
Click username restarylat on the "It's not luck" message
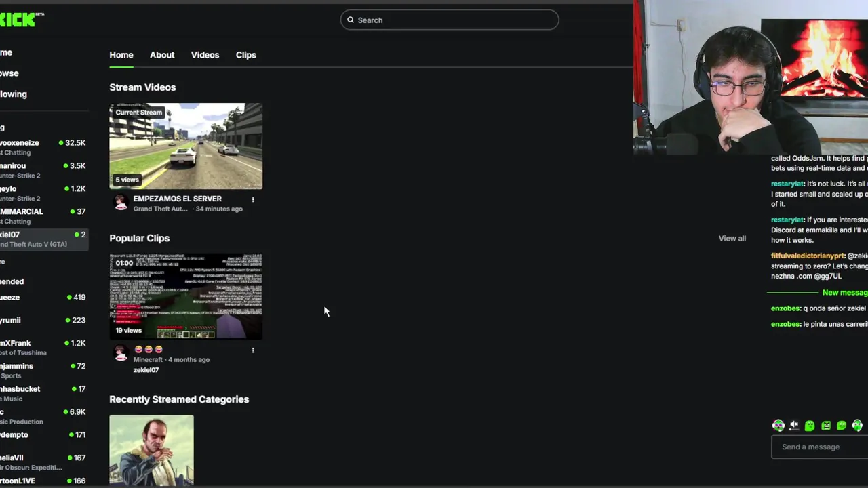(787, 184)
